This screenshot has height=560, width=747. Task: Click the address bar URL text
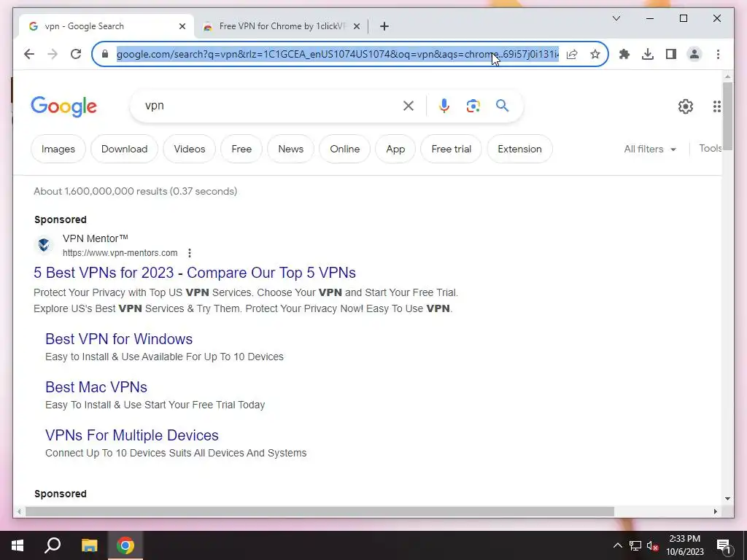coord(337,54)
